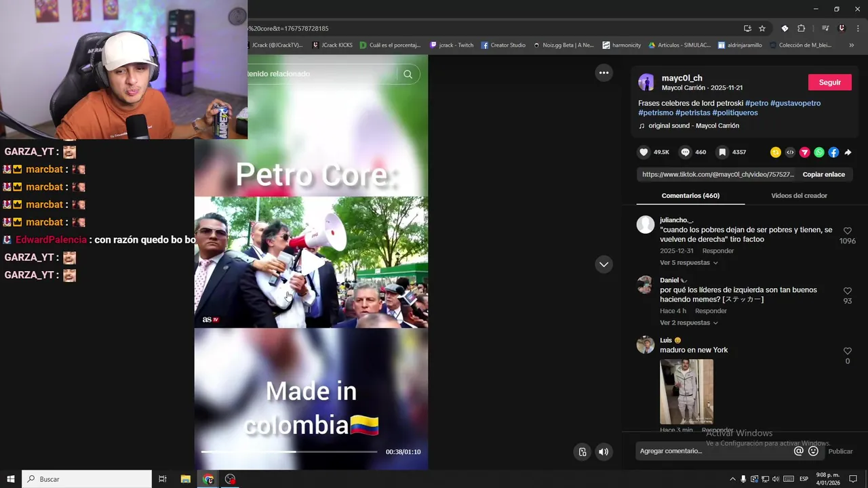The height and width of the screenshot is (488, 868).
Task: Like Daniel's comment with 93 likes
Action: pos(847,291)
